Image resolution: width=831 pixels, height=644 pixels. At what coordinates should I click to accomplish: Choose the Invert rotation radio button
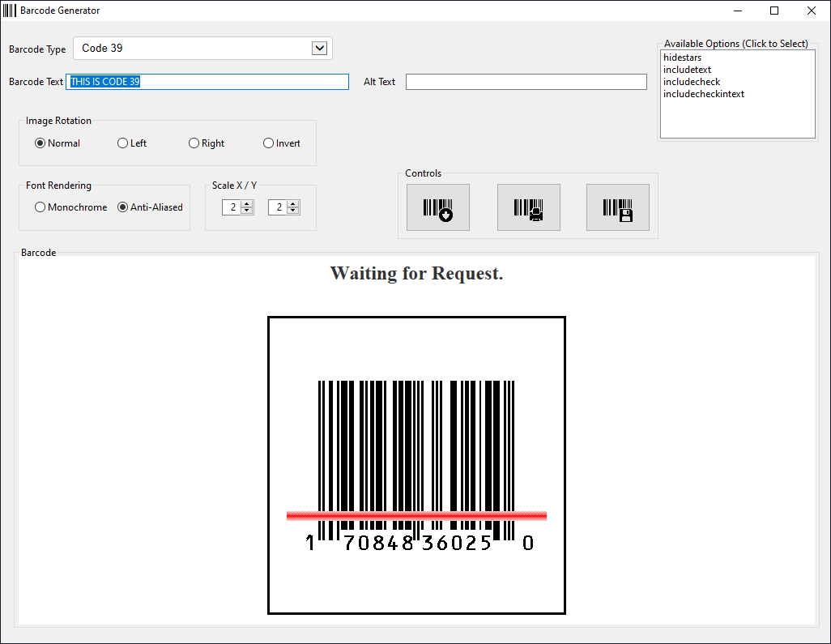[x=269, y=143]
